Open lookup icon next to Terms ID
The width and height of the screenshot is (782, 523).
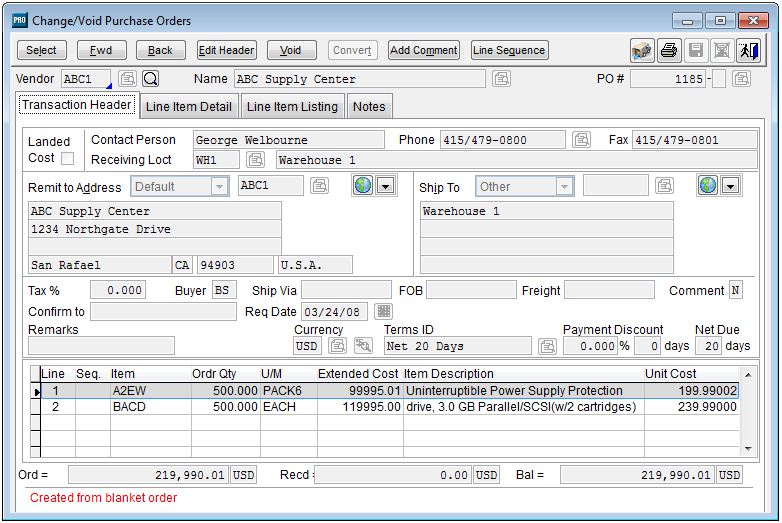tap(548, 346)
